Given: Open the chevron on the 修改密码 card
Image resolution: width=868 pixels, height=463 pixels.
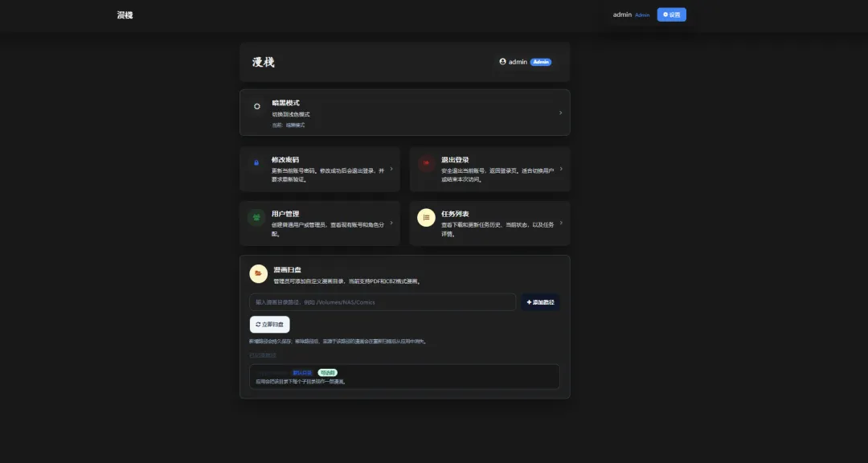Looking at the screenshot, I should pos(391,169).
